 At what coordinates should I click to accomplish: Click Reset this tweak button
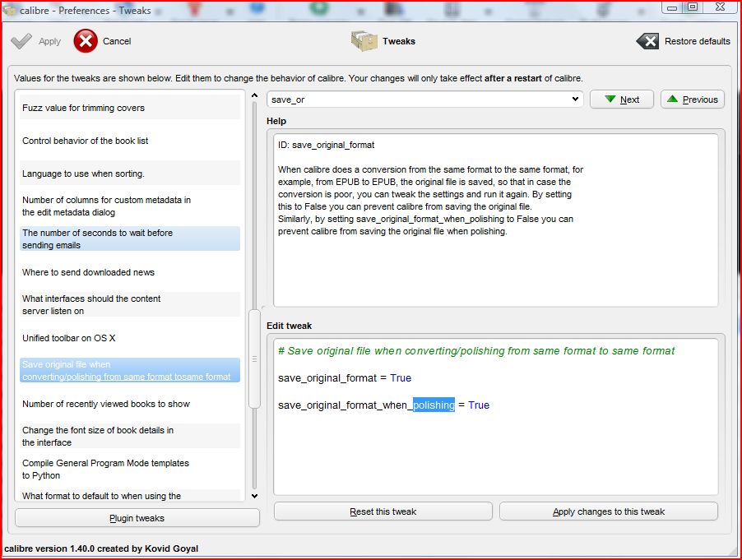coord(383,511)
